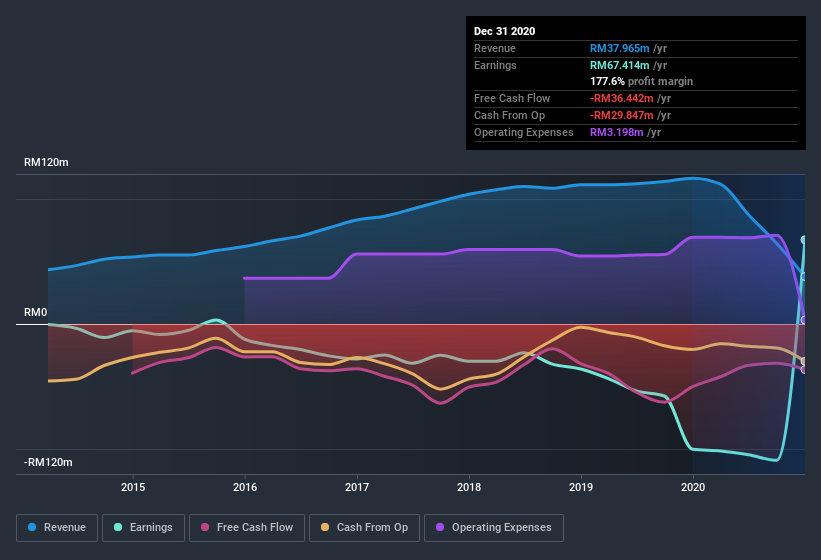This screenshot has height=560, width=821.
Task: Select the 2015 x-axis label
Action: (133, 488)
